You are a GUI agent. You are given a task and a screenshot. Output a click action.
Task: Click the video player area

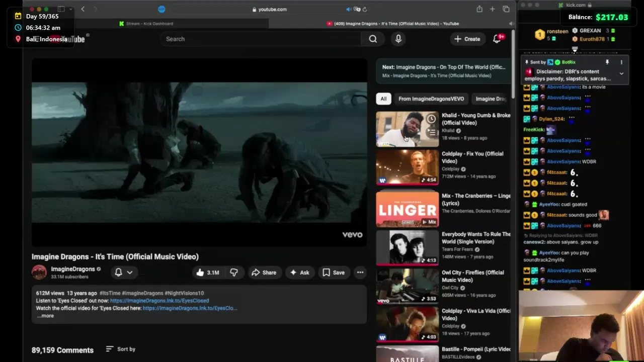[199, 152]
